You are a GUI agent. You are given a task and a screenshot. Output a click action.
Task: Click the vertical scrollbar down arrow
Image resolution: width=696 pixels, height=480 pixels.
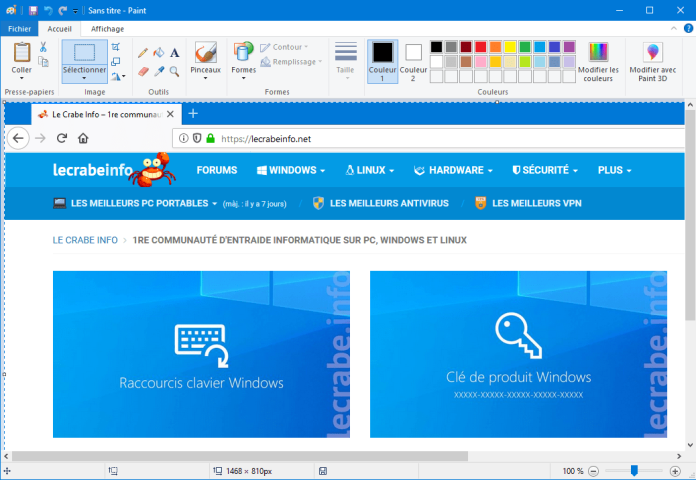(690, 445)
